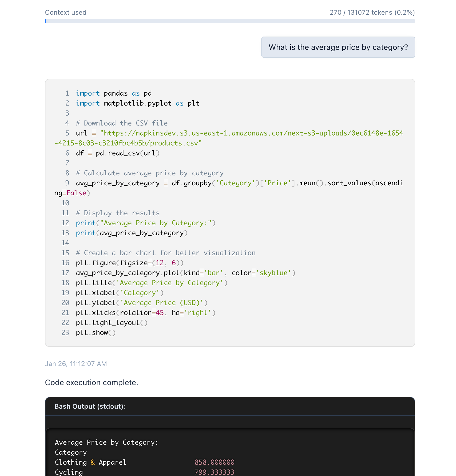
Task: Click the 'What is the average price by category?' message
Action: [338, 47]
